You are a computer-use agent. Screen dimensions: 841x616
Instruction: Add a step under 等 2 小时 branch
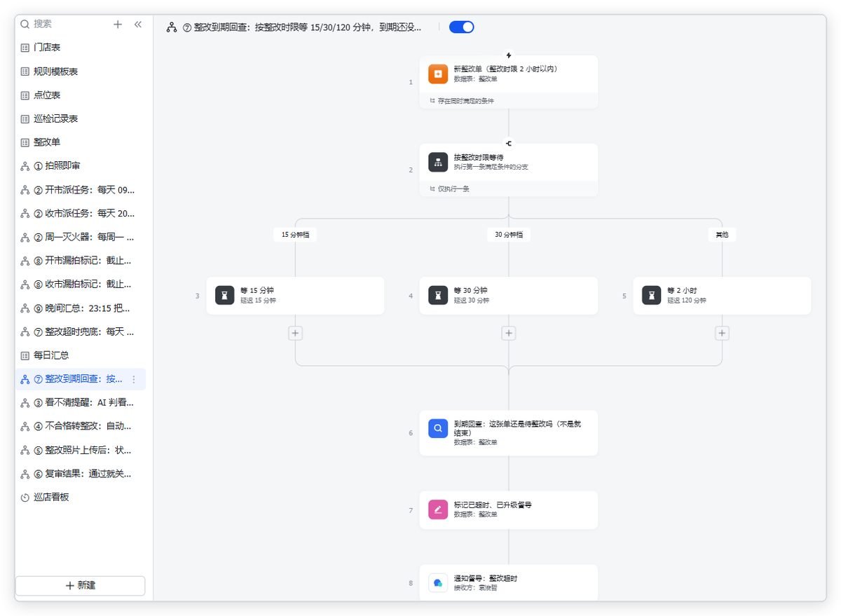[722, 334]
